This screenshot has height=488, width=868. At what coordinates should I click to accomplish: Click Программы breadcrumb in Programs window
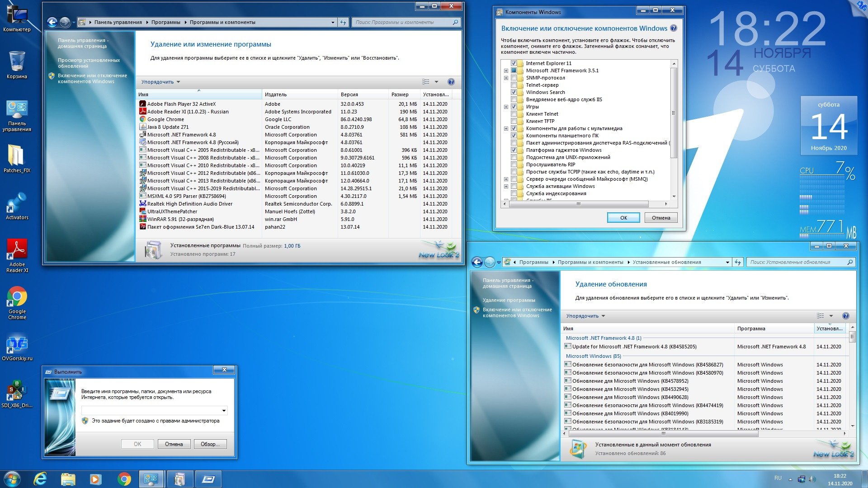click(x=165, y=22)
